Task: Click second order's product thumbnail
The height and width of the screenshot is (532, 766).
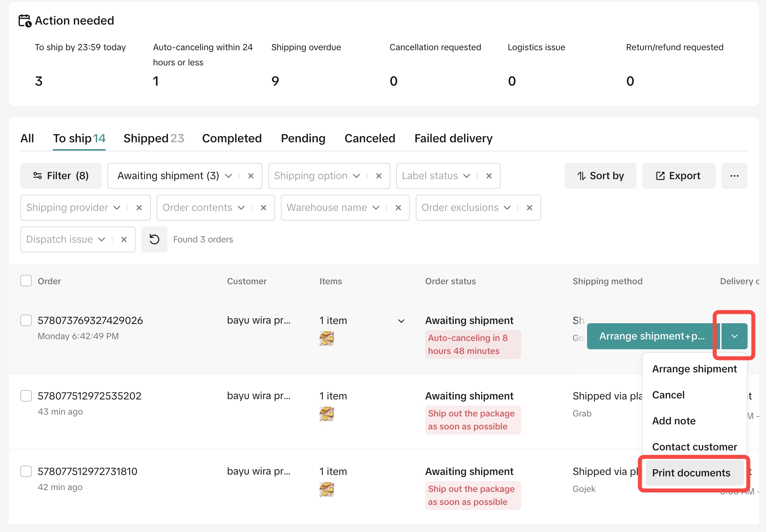Action: click(326, 414)
